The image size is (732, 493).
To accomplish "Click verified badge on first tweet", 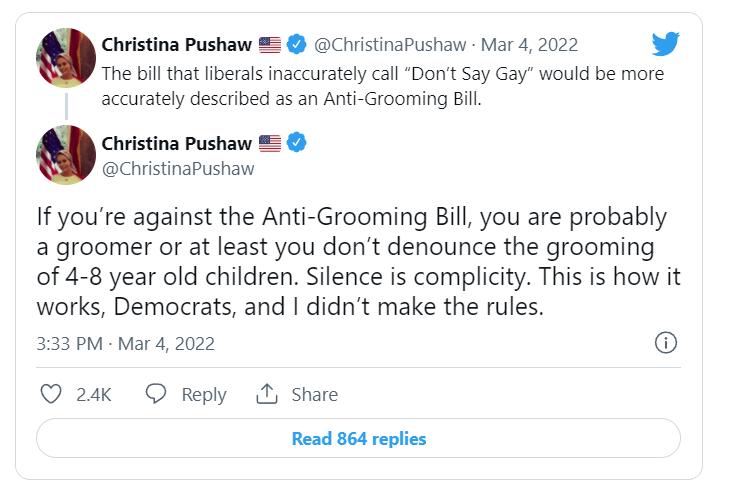I will pyautogui.click(x=296, y=44).
